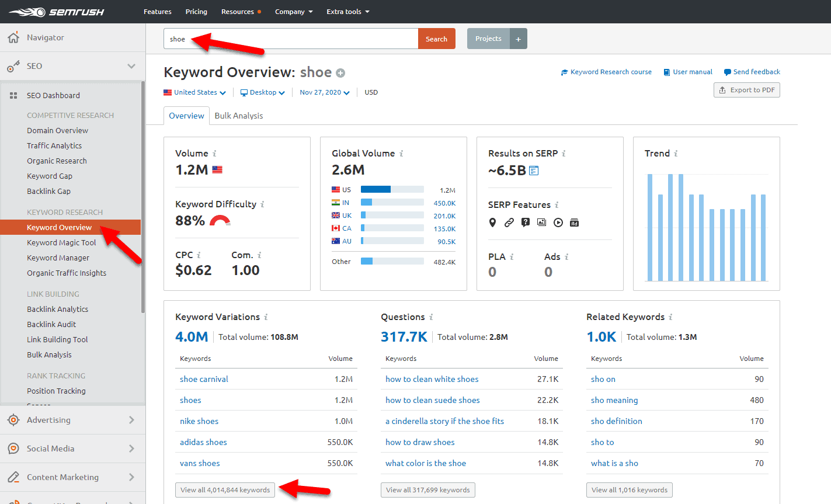Click the Projects button

[x=488, y=39]
